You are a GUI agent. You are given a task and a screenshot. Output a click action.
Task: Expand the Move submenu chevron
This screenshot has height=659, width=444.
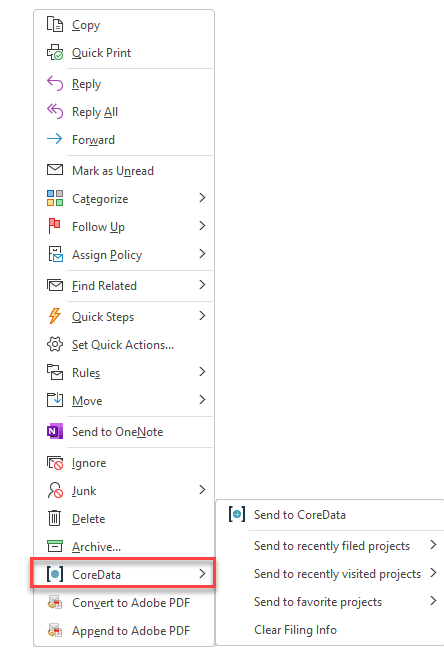[202, 400]
